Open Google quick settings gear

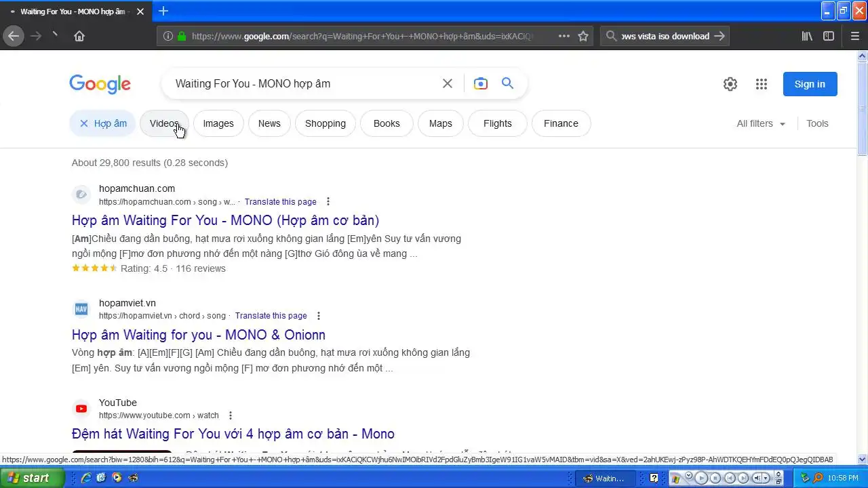click(x=730, y=84)
